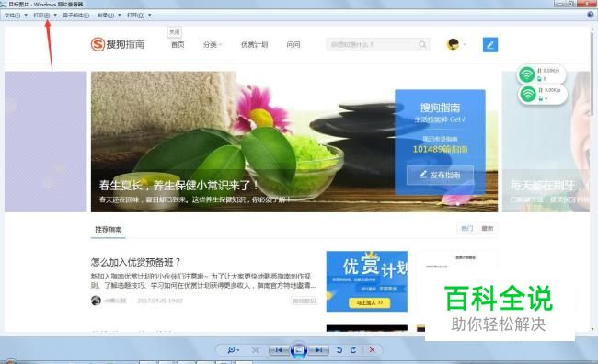Switch to the 热门 filter

pyautogui.click(x=466, y=228)
